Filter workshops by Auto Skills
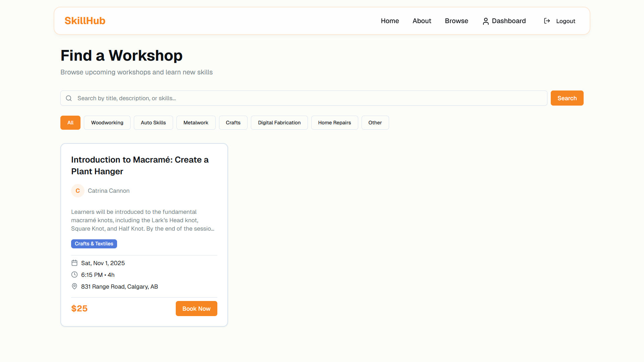 point(153,123)
